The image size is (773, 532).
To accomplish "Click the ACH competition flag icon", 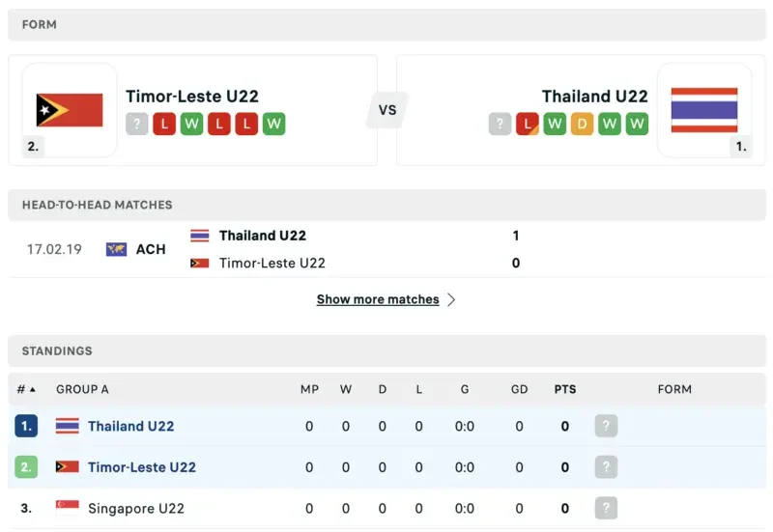I will [x=117, y=249].
